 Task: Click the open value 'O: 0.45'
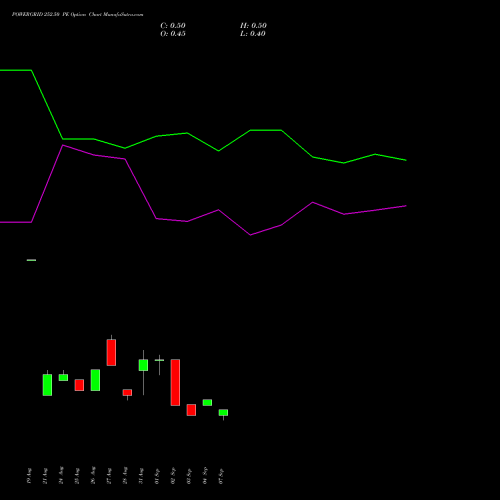tap(173, 34)
